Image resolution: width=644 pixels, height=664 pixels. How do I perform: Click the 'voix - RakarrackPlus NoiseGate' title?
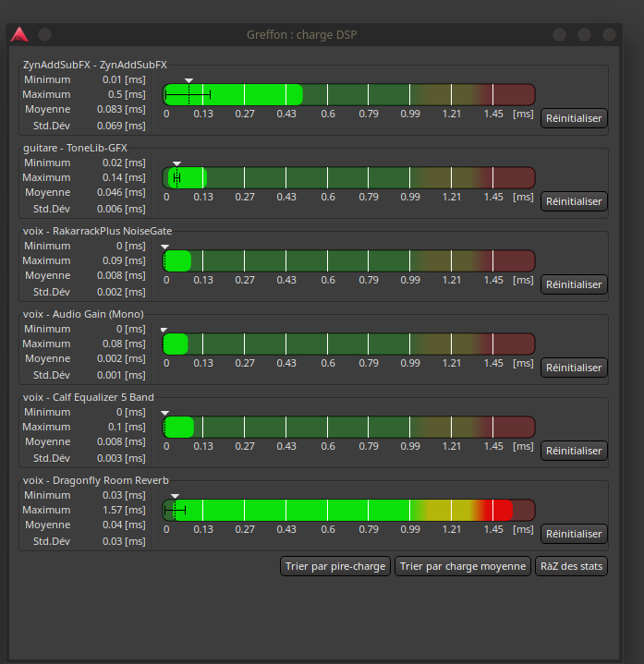(97, 231)
